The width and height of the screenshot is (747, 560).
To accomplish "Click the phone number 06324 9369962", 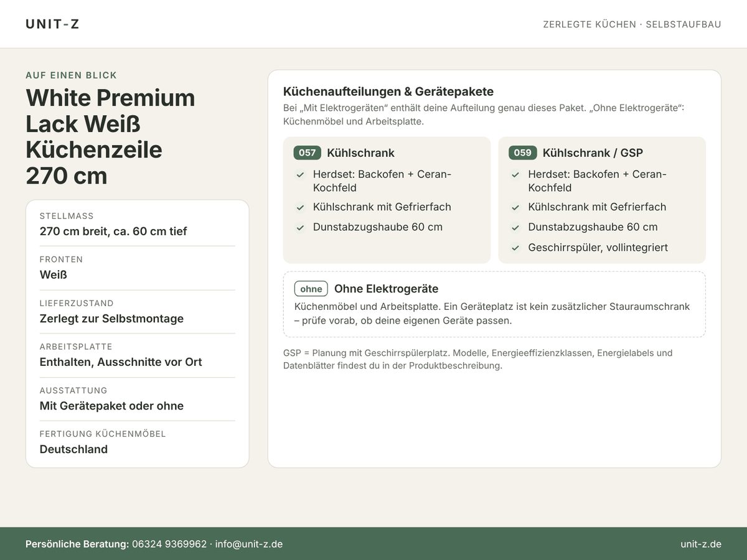I will [x=169, y=544].
